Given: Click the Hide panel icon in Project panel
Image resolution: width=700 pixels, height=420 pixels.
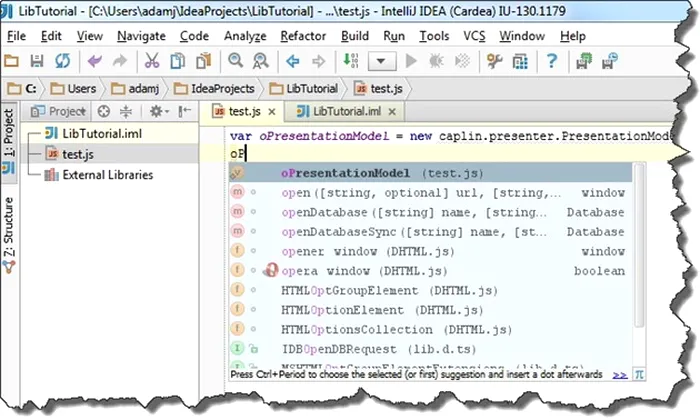Looking at the screenshot, I should (x=184, y=111).
